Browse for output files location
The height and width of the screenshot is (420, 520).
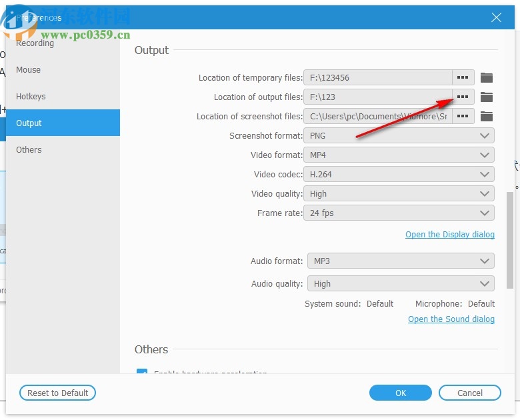(463, 97)
